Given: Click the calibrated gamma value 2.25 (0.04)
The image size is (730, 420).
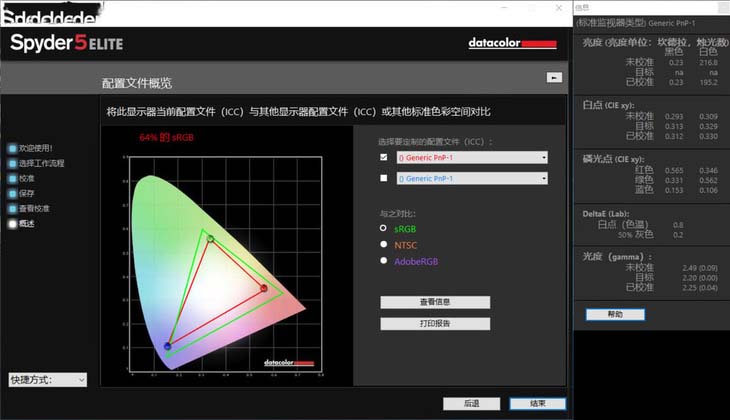Looking at the screenshot, I should 700,288.
